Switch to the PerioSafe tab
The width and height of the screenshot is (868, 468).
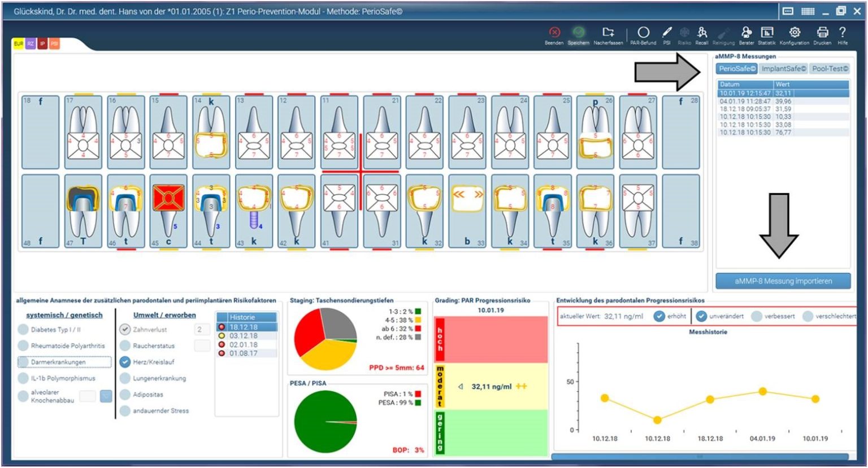(x=737, y=69)
